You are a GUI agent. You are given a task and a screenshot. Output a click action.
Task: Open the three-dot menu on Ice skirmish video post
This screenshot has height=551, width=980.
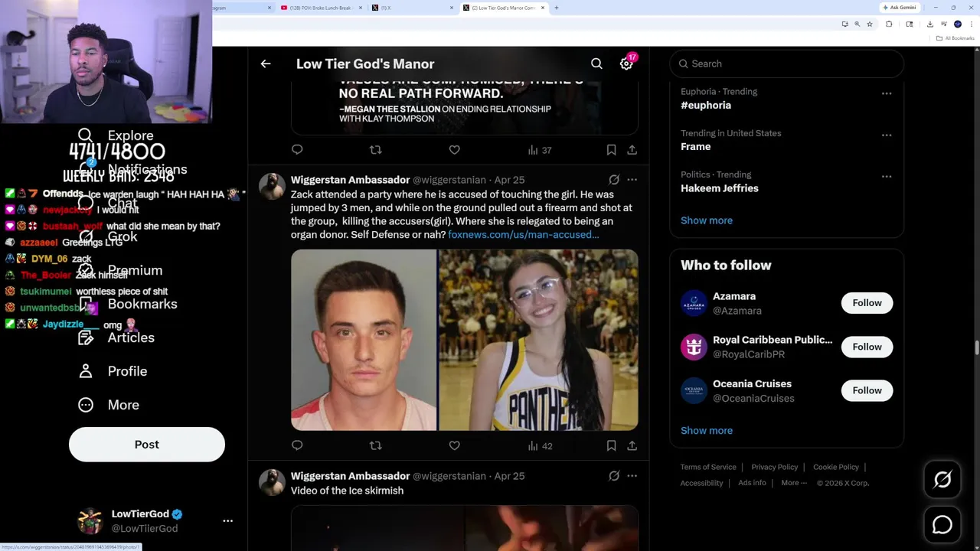(632, 476)
